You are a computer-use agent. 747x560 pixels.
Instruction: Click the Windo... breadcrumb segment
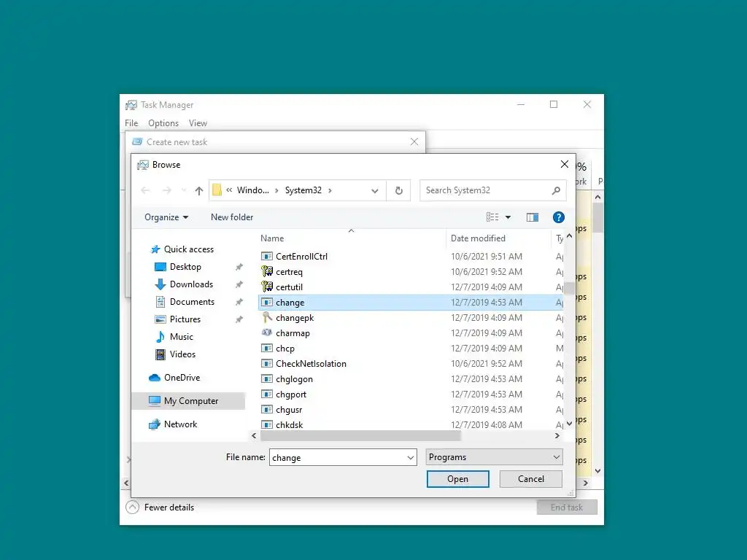click(x=253, y=190)
